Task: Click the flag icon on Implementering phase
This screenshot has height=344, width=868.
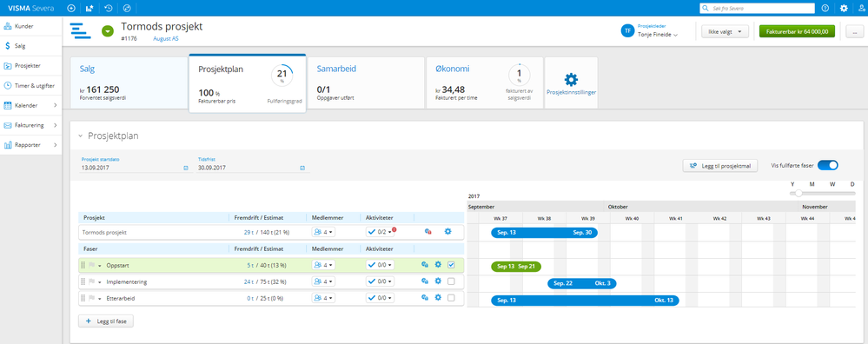Action: 92,282
